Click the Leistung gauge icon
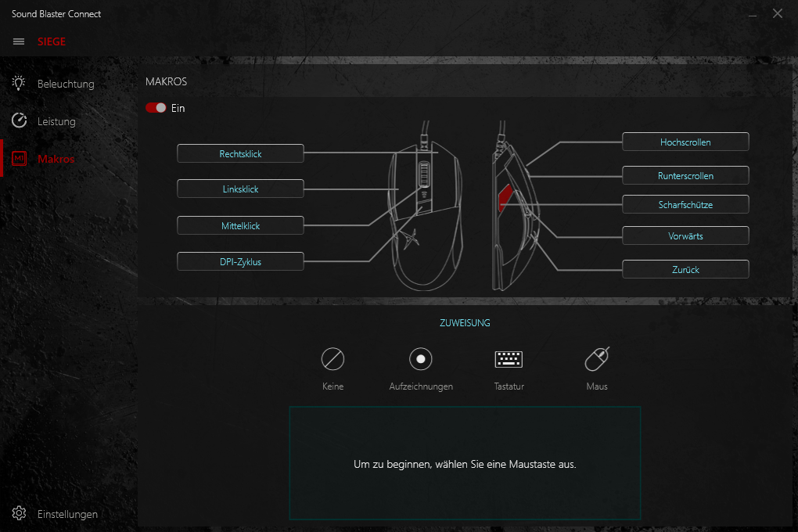Image resolution: width=798 pixels, height=532 pixels. point(20,121)
